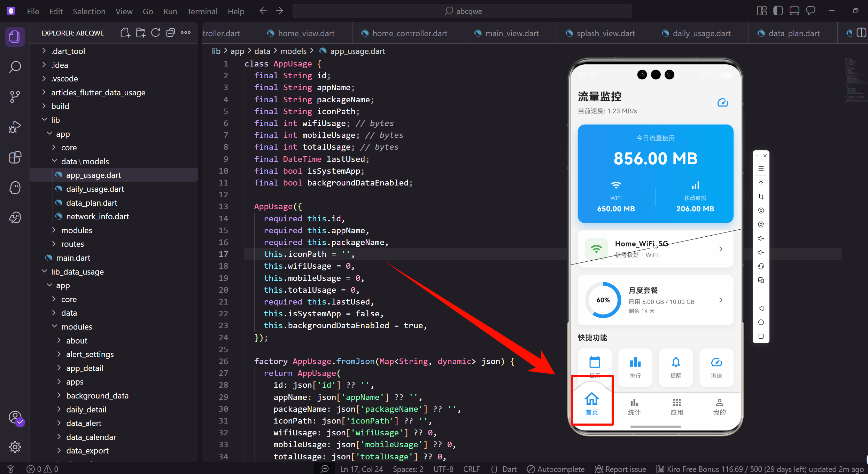Open the Terminal menu
Screen dimensions: 868x474
tap(202, 11)
